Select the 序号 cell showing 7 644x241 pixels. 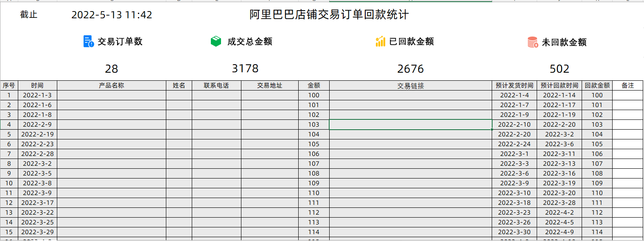coord(9,154)
